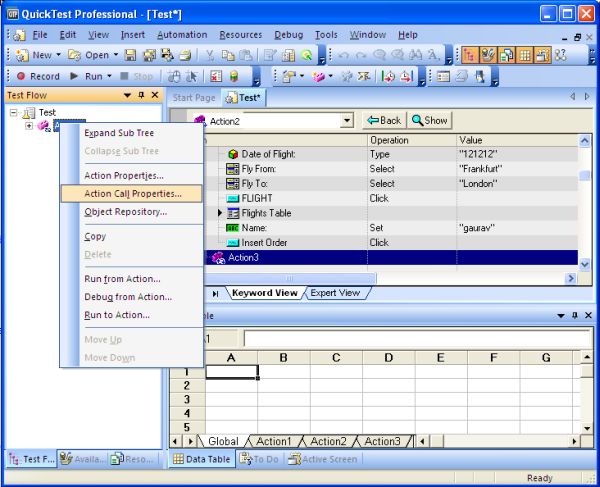Click the Undo arrow icon
Screen dimensions: 600x487
343,55
